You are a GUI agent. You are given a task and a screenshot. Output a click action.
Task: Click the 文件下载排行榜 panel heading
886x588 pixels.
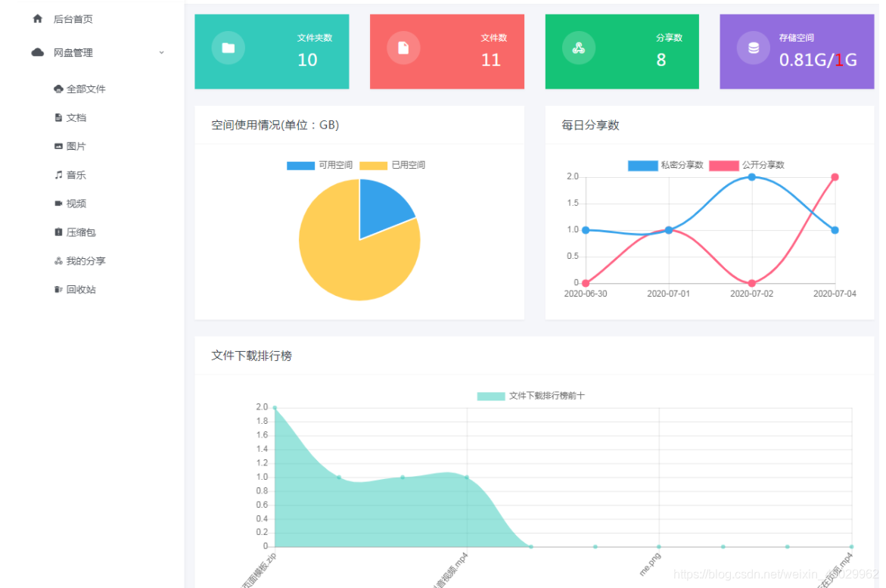click(251, 356)
